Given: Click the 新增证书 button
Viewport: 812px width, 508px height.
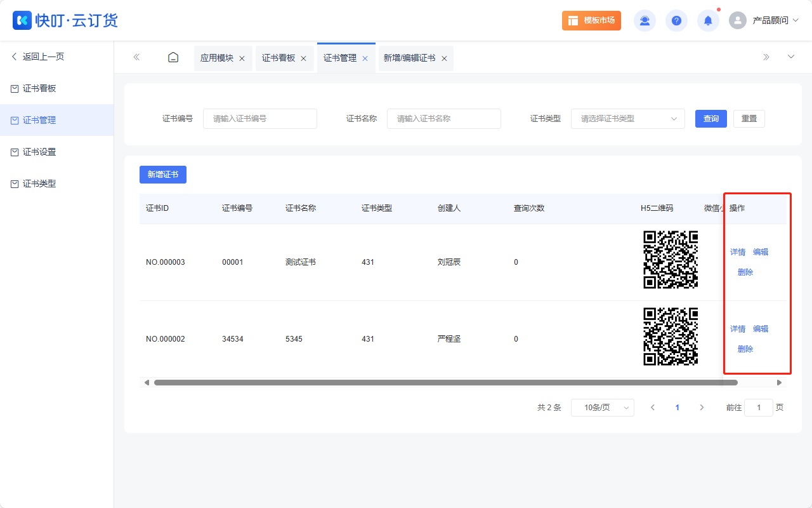Looking at the screenshot, I should coord(163,175).
